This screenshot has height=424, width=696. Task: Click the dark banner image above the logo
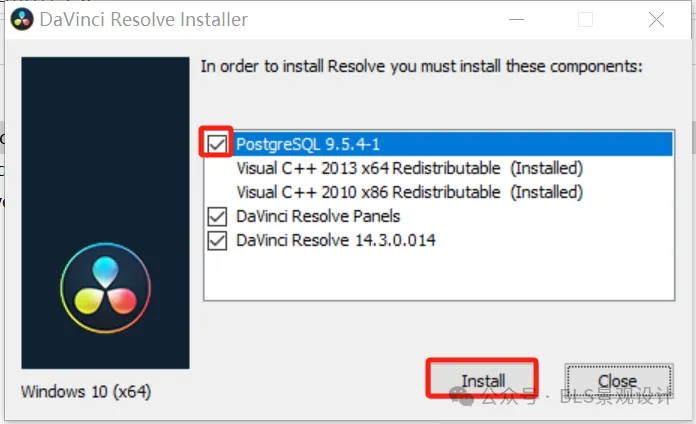click(x=106, y=147)
